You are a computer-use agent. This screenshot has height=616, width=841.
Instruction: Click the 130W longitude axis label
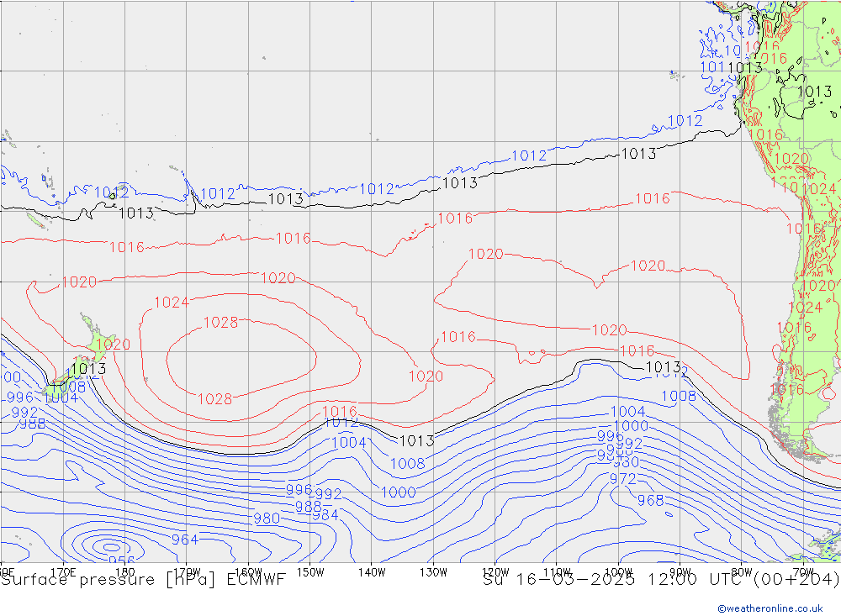coord(433,572)
